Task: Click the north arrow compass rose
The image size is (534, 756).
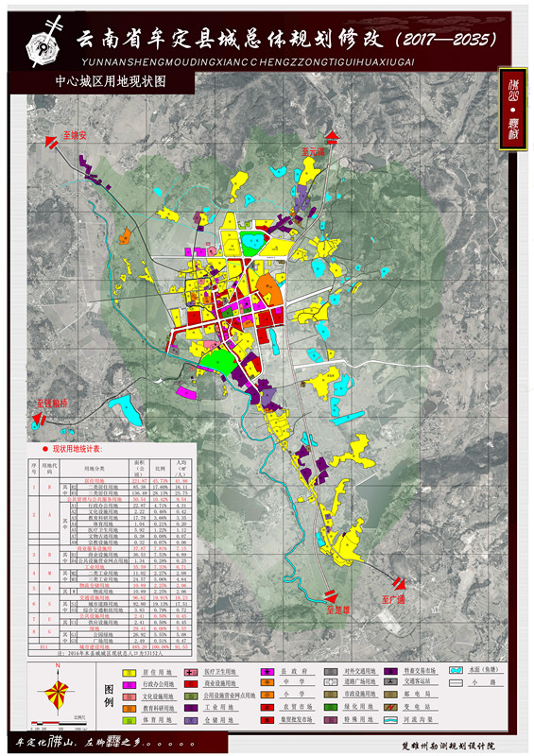Action: 58,691
